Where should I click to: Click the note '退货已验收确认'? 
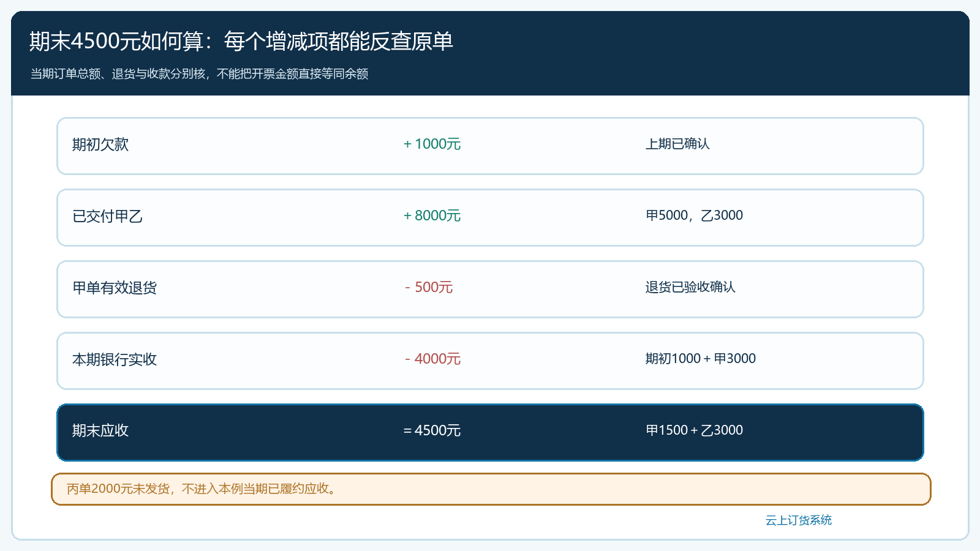[x=690, y=287]
